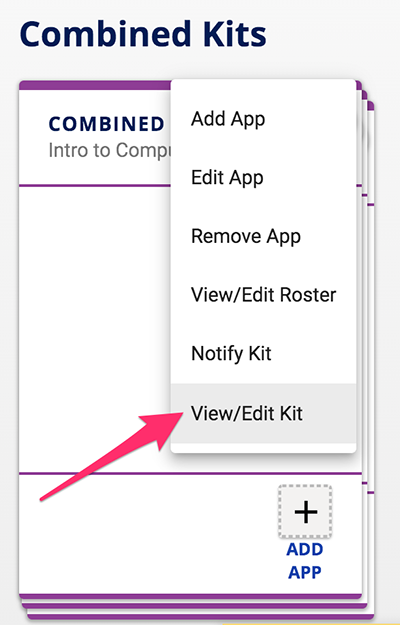The width and height of the screenshot is (400, 625).
Task: Click the purple top bar of front card
Action: click(95, 85)
